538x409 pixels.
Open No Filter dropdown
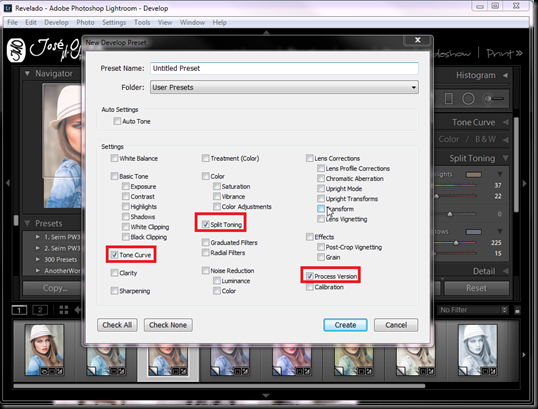click(473, 310)
